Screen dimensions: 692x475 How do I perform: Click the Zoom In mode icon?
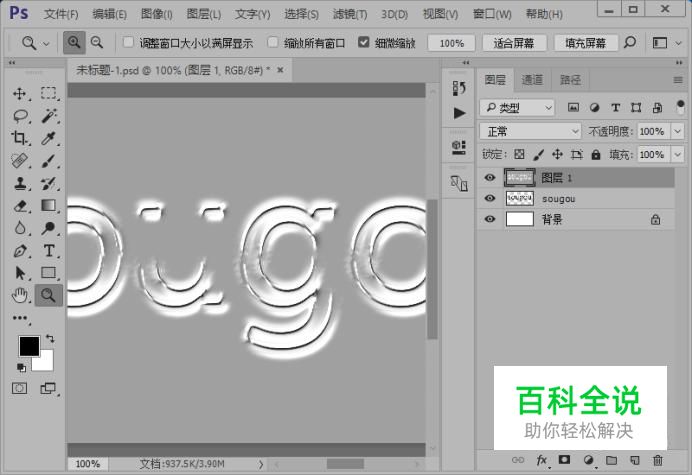click(74, 43)
